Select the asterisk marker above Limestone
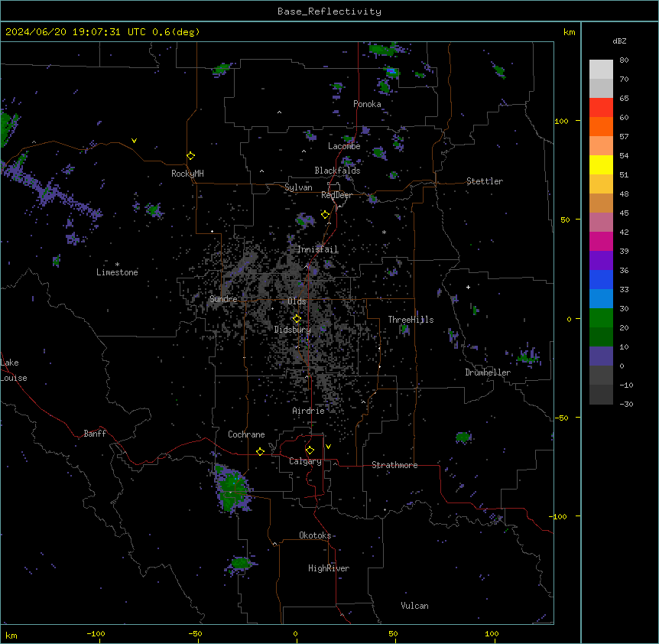The height and width of the screenshot is (644, 659). [x=117, y=265]
